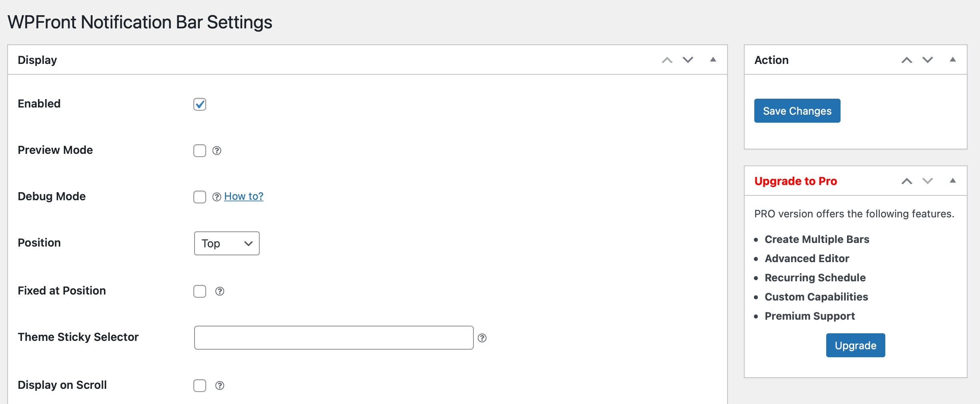Open the Theme Sticky Selector help tooltip

click(x=483, y=338)
